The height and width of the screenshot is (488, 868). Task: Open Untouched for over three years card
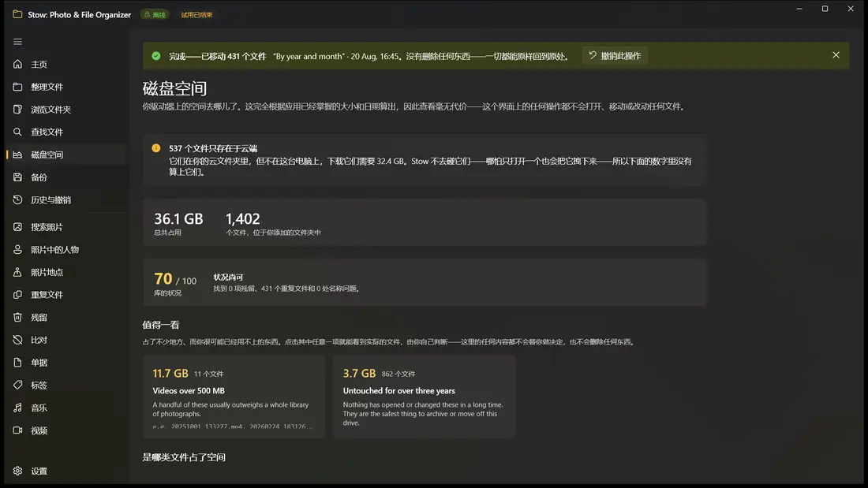[x=425, y=397]
